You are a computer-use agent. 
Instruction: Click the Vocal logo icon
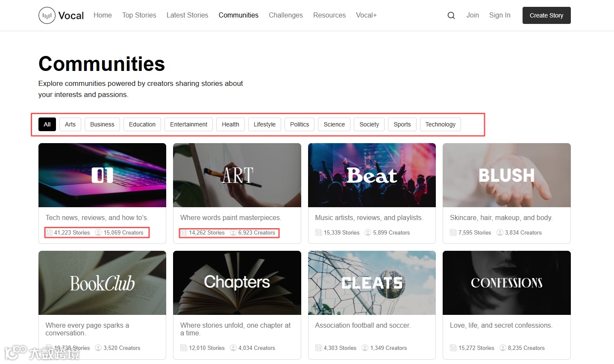(x=47, y=15)
